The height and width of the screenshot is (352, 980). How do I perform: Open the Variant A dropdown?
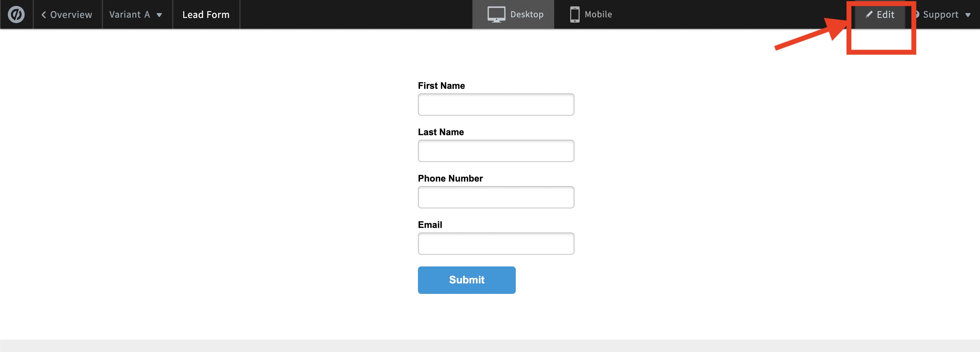[130, 14]
